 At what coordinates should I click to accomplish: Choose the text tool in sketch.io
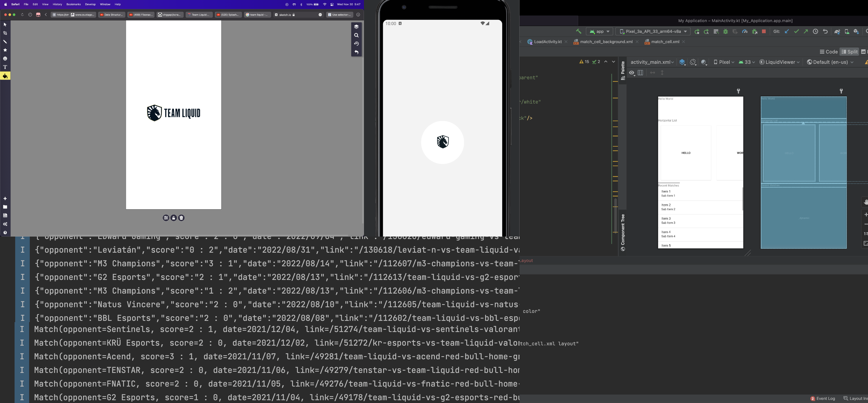(x=5, y=67)
